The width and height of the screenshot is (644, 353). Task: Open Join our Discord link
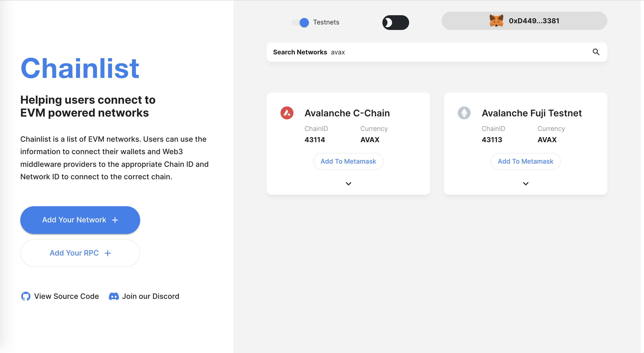pyautogui.click(x=151, y=296)
